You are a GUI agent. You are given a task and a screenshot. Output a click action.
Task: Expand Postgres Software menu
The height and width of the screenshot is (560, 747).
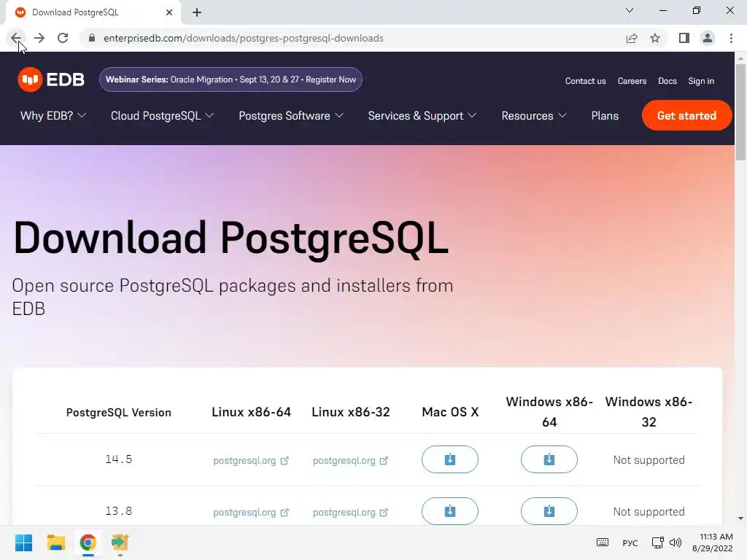coord(291,116)
